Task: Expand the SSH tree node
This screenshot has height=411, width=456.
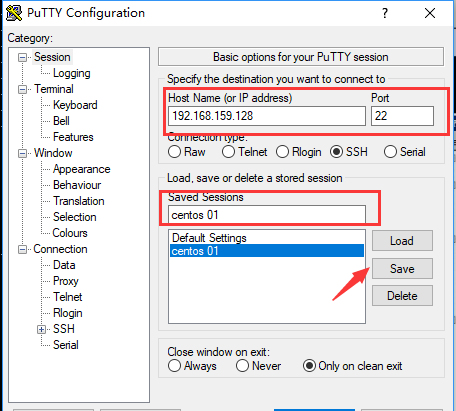Action: coord(41,329)
